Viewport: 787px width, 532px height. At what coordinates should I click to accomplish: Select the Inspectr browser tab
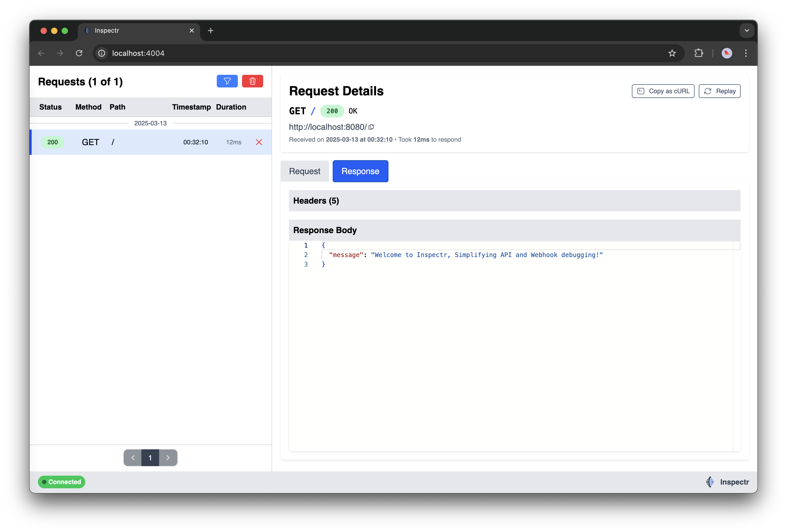[139, 31]
